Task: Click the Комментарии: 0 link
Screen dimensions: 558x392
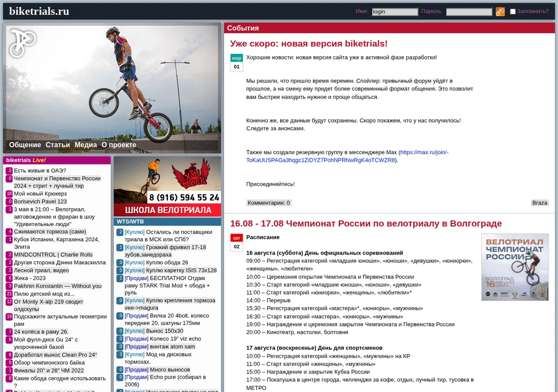Action: coord(269,203)
